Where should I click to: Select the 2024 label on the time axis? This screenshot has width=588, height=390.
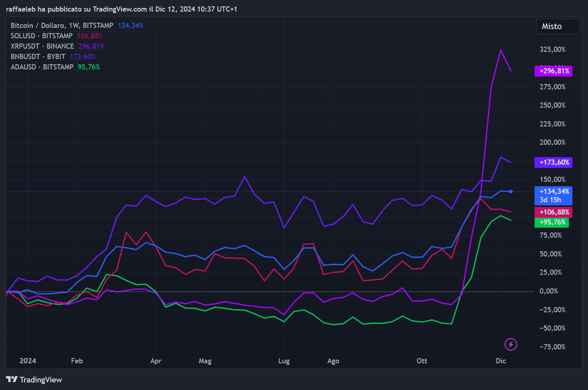coord(28,360)
